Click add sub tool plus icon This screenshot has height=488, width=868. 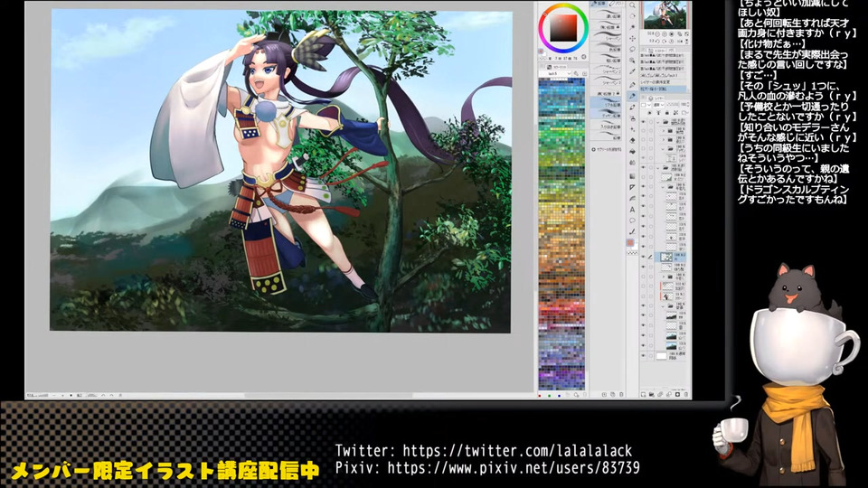point(593,149)
